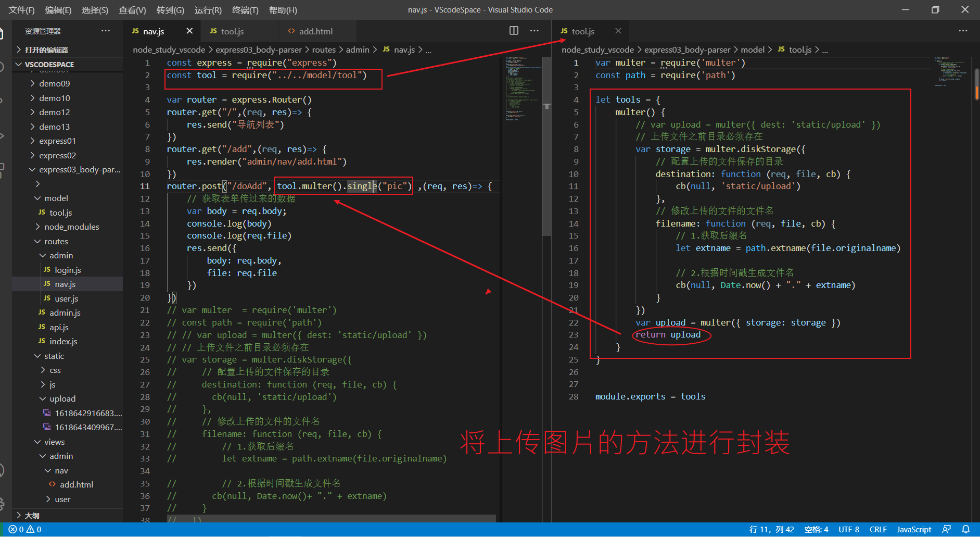Open explorer panel more actions ellipsis
Image resolution: width=980 pixels, height=537 pixels.
tap(106, 31)
